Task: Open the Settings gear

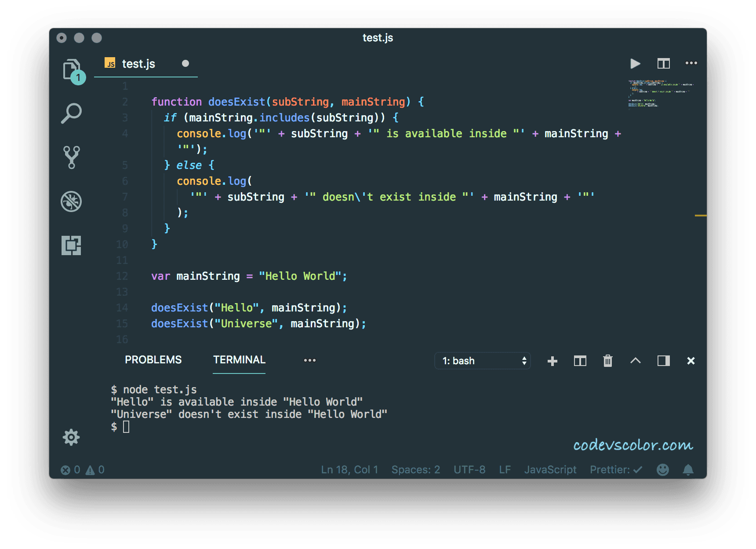Action: pos(71,437)
